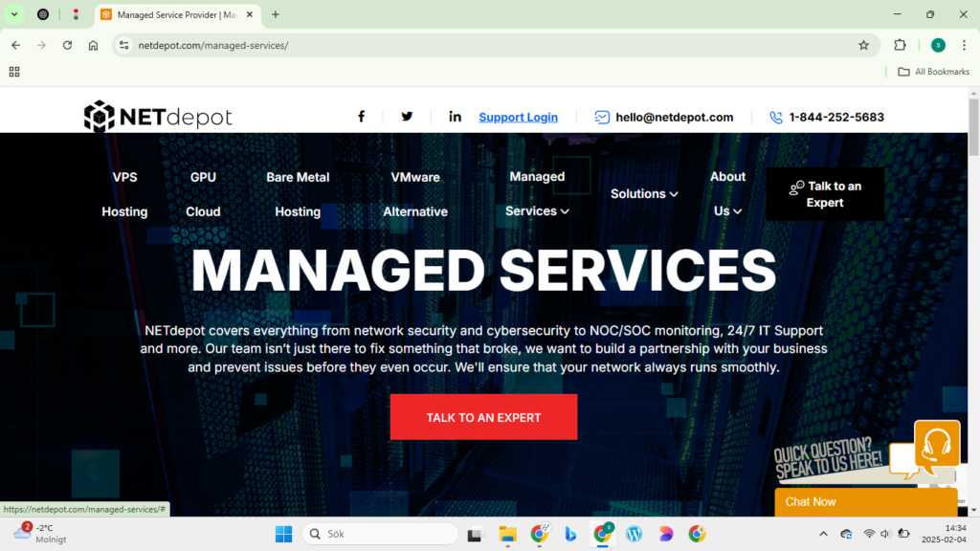Click the Windows taskbar search box
Screen dimensions: 980x551
380,534
